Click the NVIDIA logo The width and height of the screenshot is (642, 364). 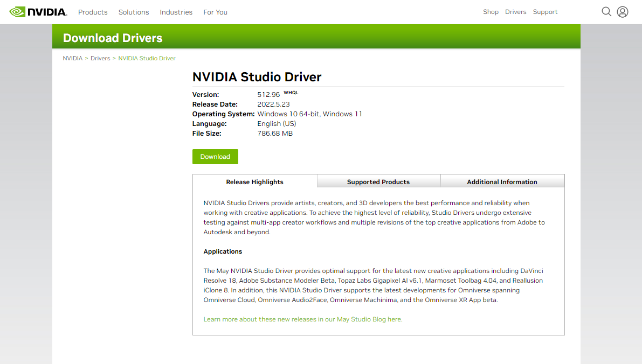click(x=38, y=12)
